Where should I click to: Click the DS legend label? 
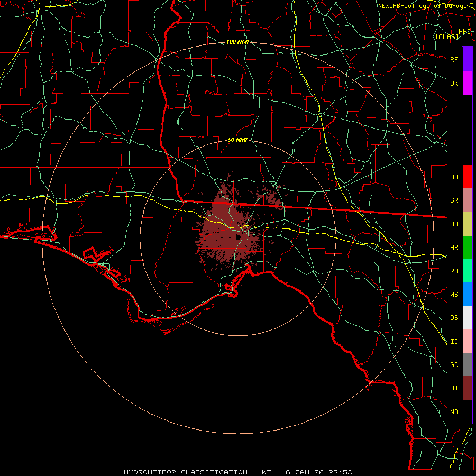[454, 318]
